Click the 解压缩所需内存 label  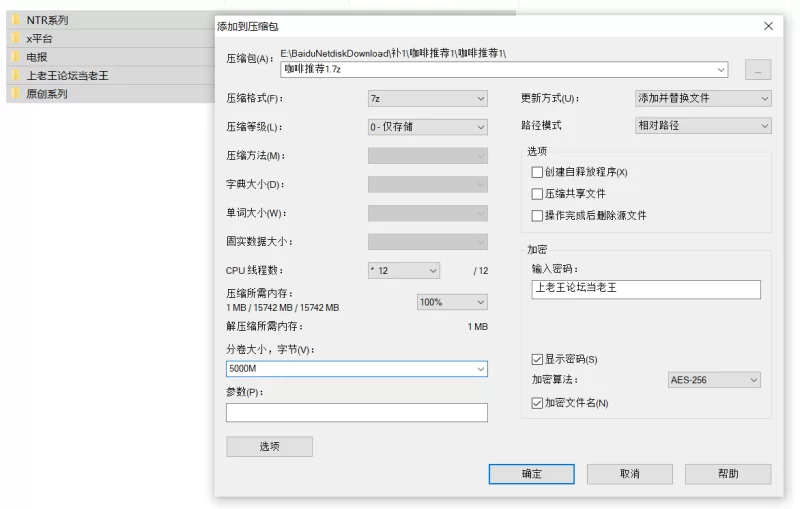(264, 326)
